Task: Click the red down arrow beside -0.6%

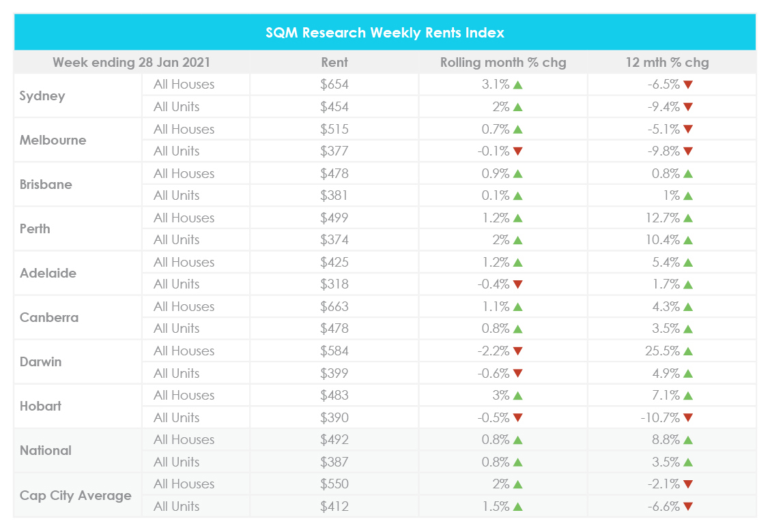Action: coord(517,374)
